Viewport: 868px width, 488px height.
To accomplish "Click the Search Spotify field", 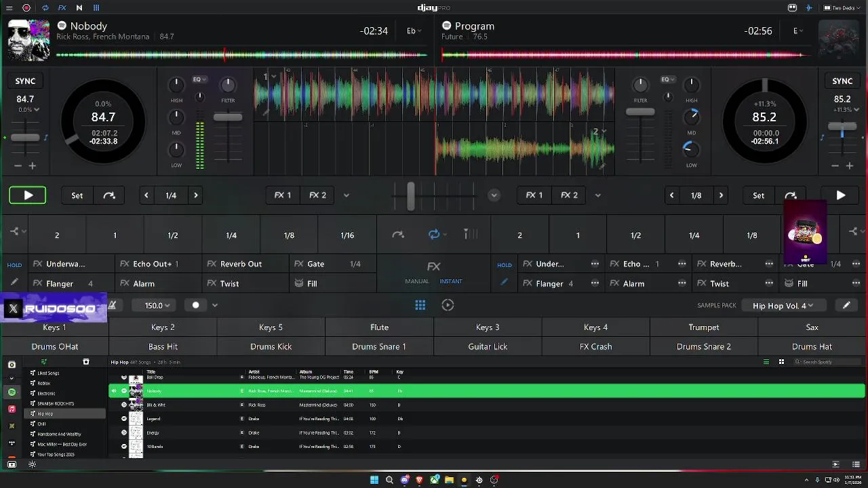I will pyautogui.click(x=827, y=362).
